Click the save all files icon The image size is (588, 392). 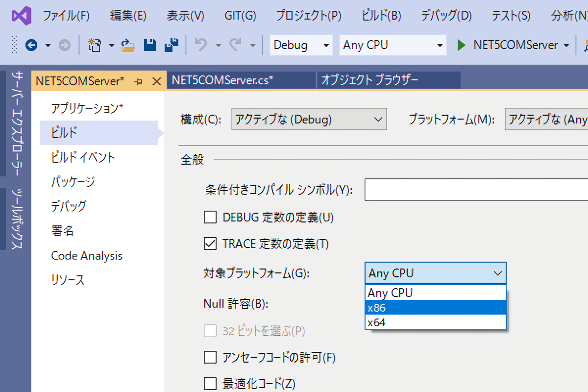[171, 46]
